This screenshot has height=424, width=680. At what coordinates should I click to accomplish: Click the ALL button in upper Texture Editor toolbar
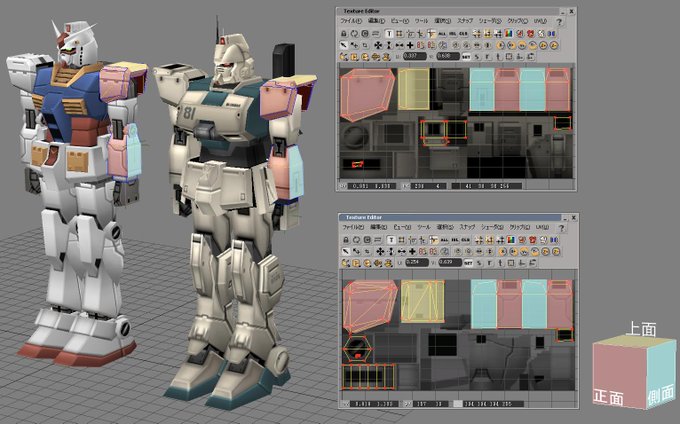(442, 33)
